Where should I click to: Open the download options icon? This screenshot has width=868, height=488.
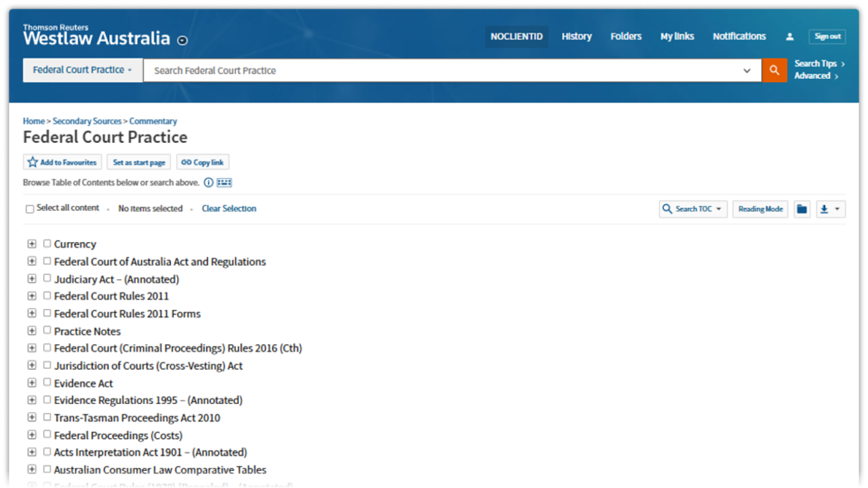point(829,209)
